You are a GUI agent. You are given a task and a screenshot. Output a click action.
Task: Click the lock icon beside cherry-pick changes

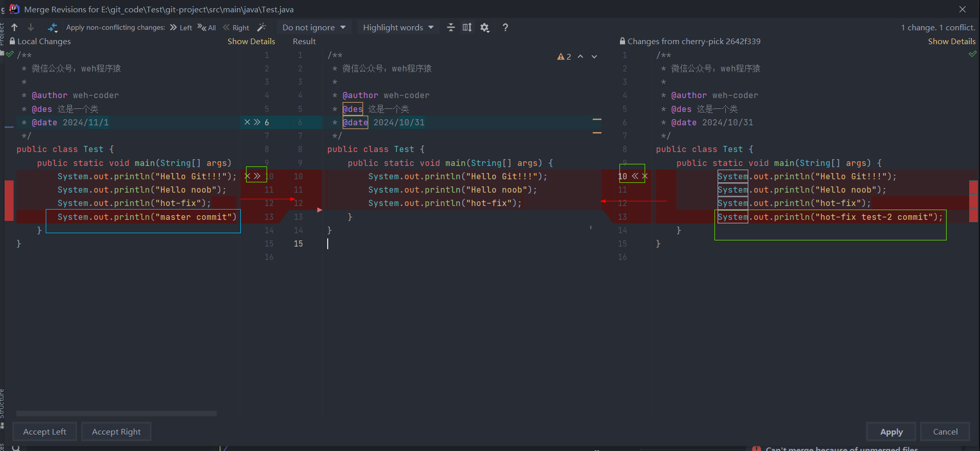pyautogui.click(x=623, y=41)
